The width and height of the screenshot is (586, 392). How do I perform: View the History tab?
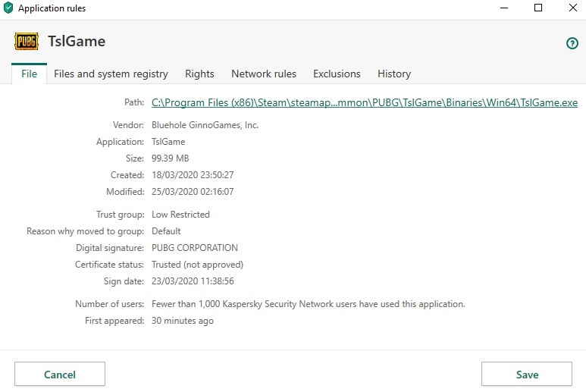(x=394, y=74)
